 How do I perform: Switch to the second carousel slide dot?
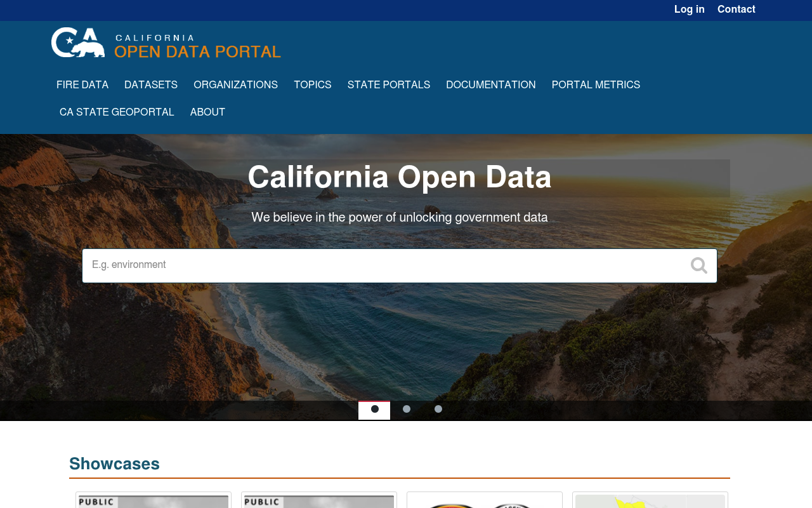point(407,410)
